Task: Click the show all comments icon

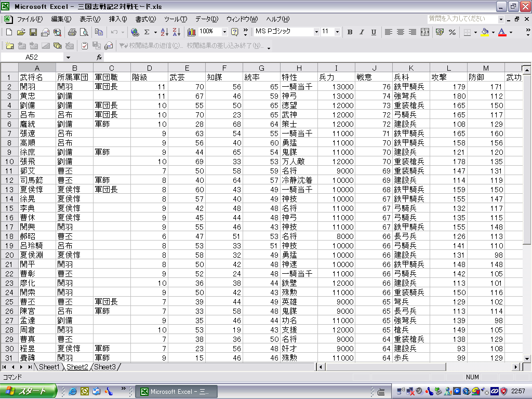Action: pyautogui.click(x=57, y=46)
